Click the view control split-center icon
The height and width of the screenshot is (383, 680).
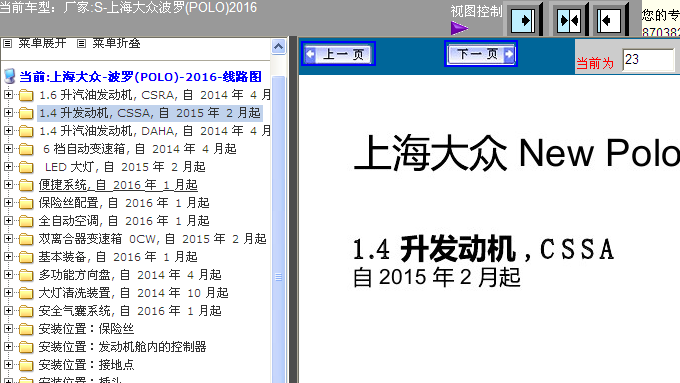pos(569,20)
